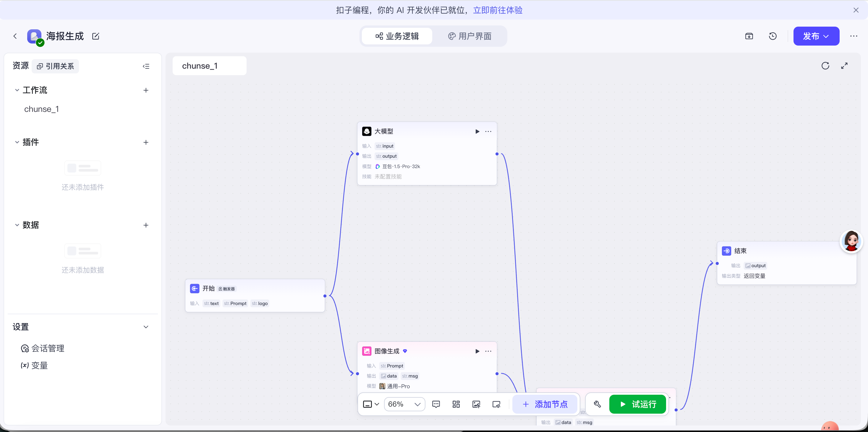Click the edit pencil next to 海报生成
Image resolution: width=868 pixels, height=432 pixels.
coord(96,36)
